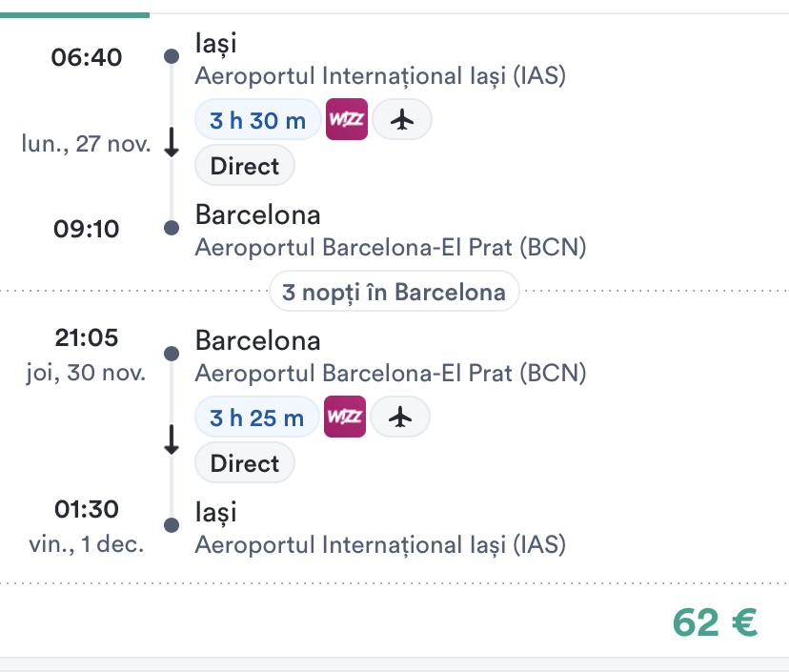Click the 06:40 departure time
Viewport: 789px width, 672px height.
pyautogui.click(x=87, y=57)
